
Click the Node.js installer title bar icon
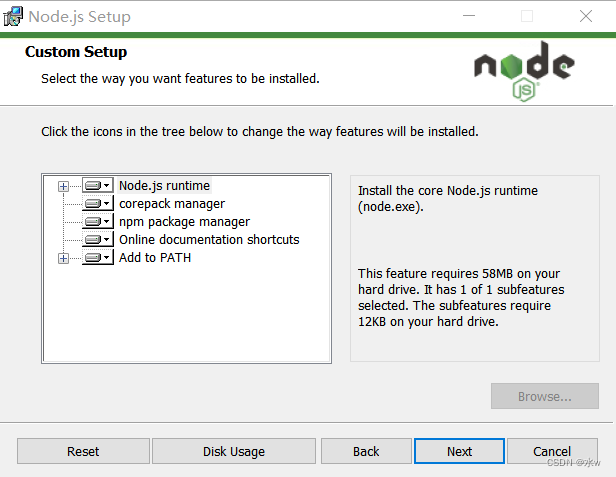pos(14,16)
